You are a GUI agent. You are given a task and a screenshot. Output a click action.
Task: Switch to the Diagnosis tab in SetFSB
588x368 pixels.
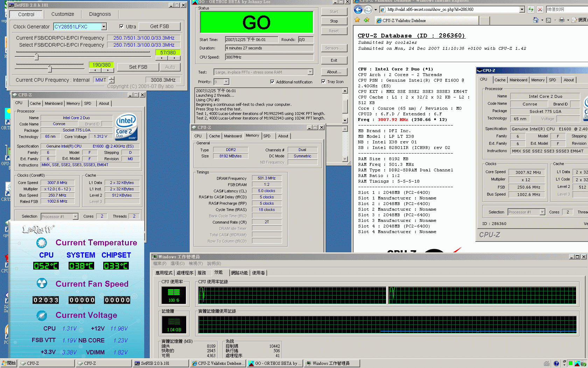tap(100, 14)
